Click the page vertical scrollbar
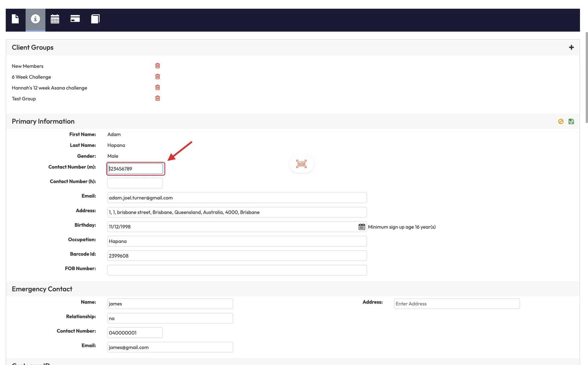This screenshot has height=365, width=588. point(586,77)
